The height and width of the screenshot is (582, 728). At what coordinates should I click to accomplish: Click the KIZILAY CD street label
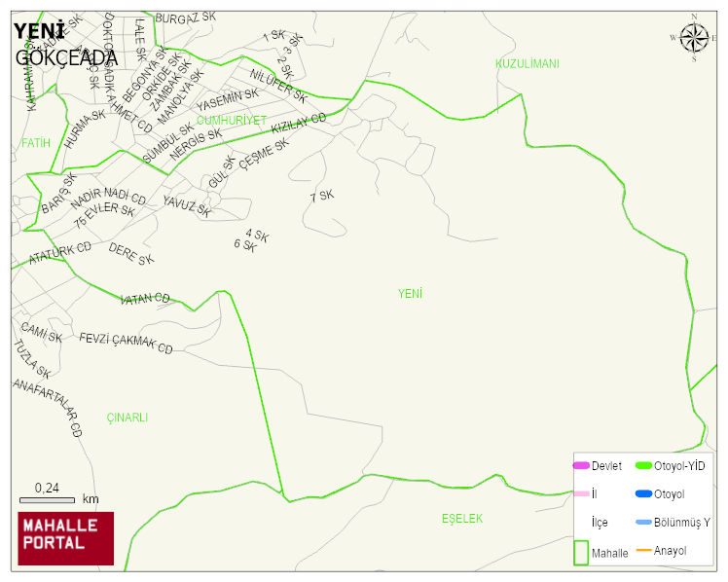(x=299, y=124)
